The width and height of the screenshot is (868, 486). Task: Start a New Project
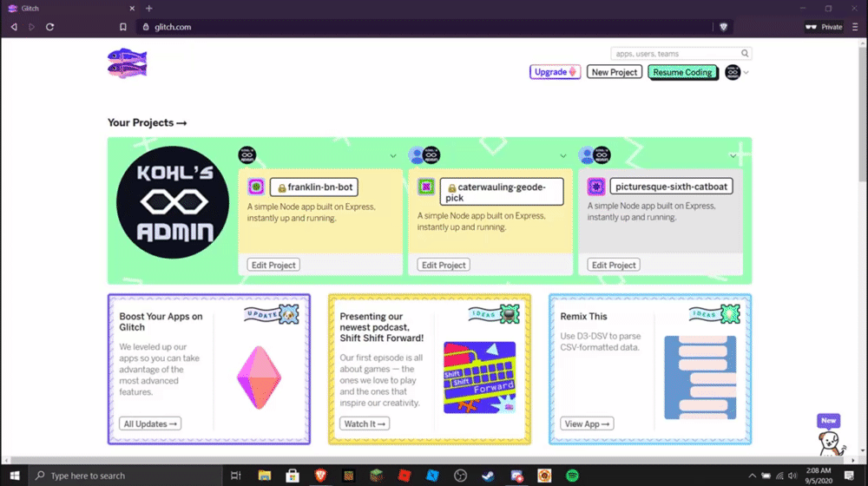click(x=614, y=72)
